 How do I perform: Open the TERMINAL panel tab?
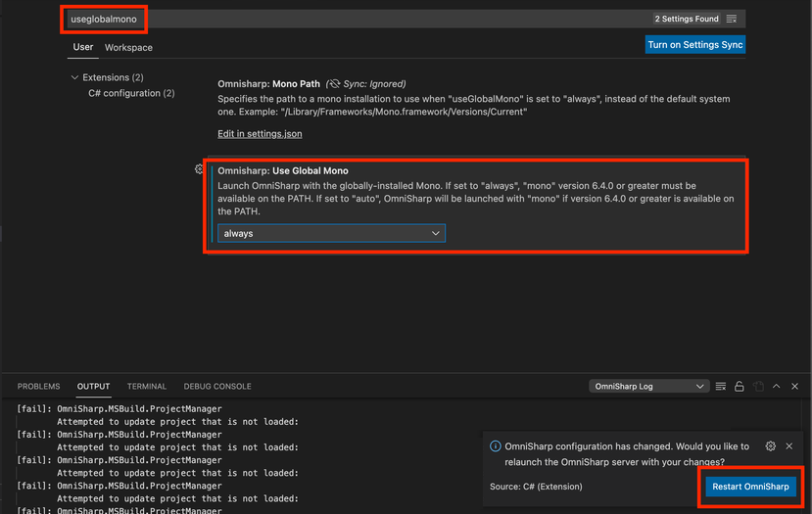click(x=147, y=386)
